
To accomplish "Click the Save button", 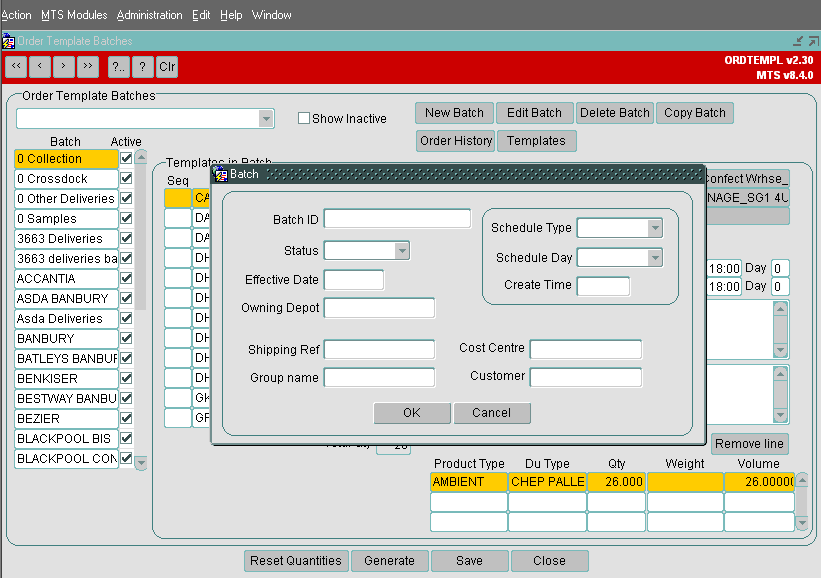I will (470, 561).
